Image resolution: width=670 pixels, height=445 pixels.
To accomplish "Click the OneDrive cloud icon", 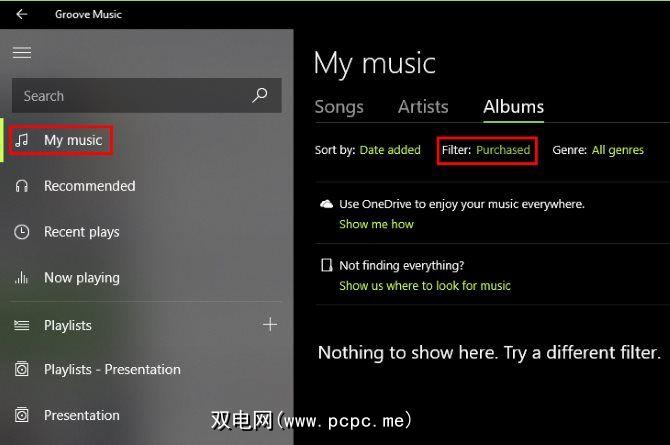I will (326, 204).
